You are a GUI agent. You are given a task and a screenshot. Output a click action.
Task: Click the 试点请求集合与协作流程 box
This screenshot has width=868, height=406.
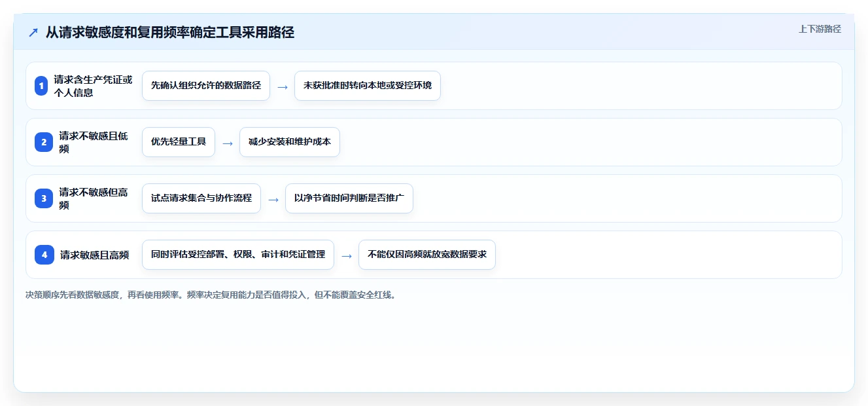point(201,198)
